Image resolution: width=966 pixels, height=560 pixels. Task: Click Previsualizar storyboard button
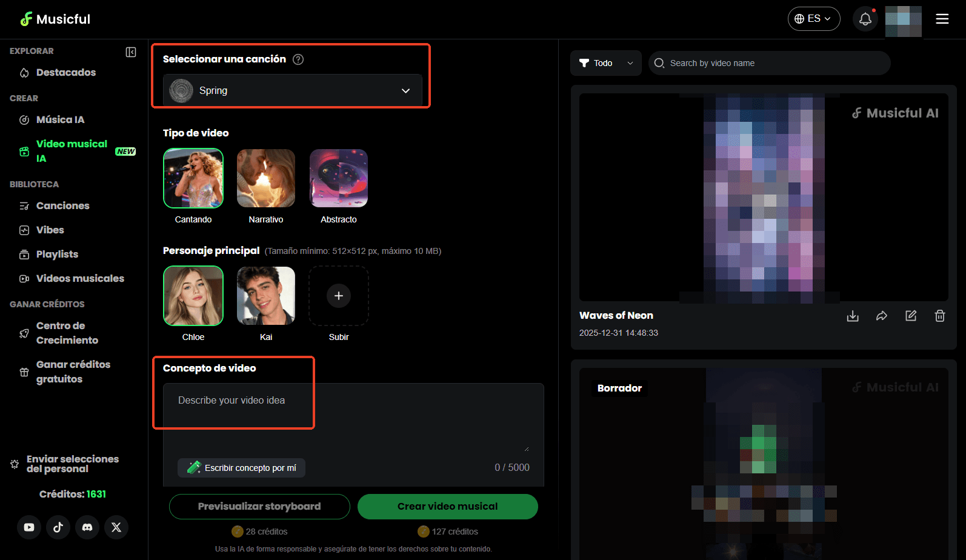coord(259,507)
